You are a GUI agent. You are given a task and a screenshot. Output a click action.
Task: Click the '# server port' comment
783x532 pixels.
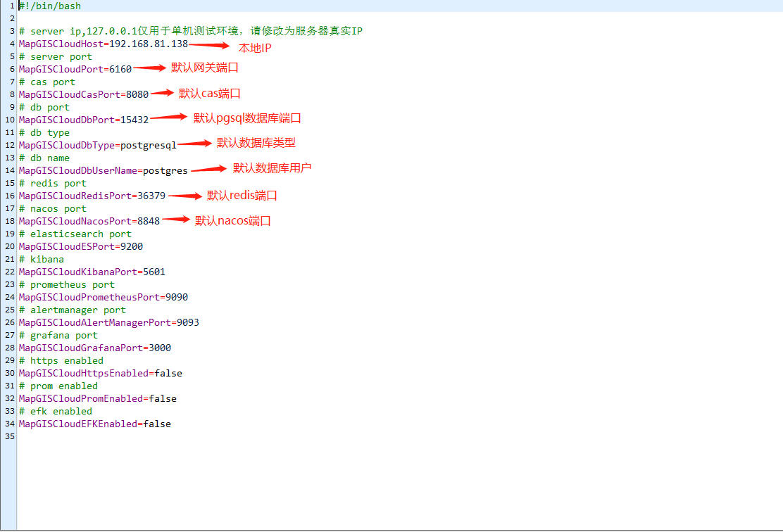point(56,56)
